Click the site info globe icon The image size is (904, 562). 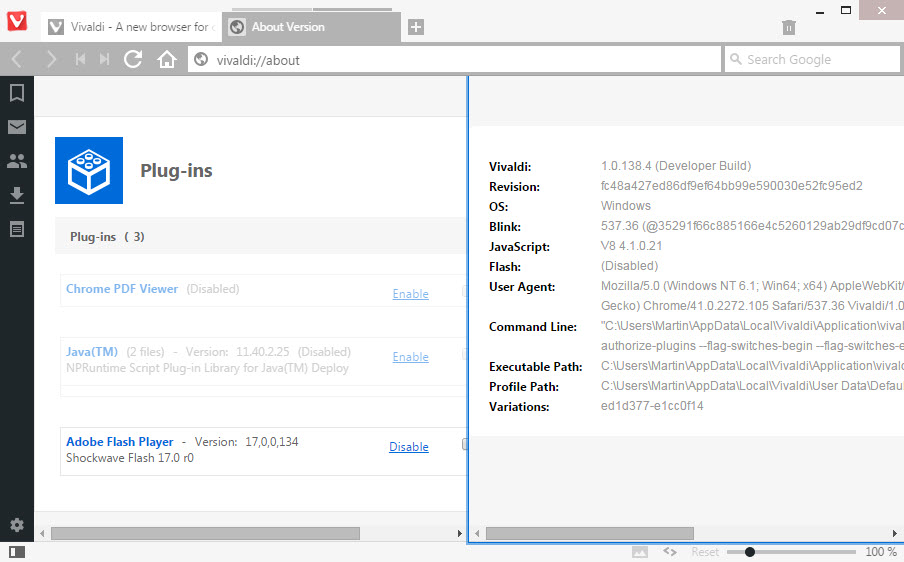[201, 59]
